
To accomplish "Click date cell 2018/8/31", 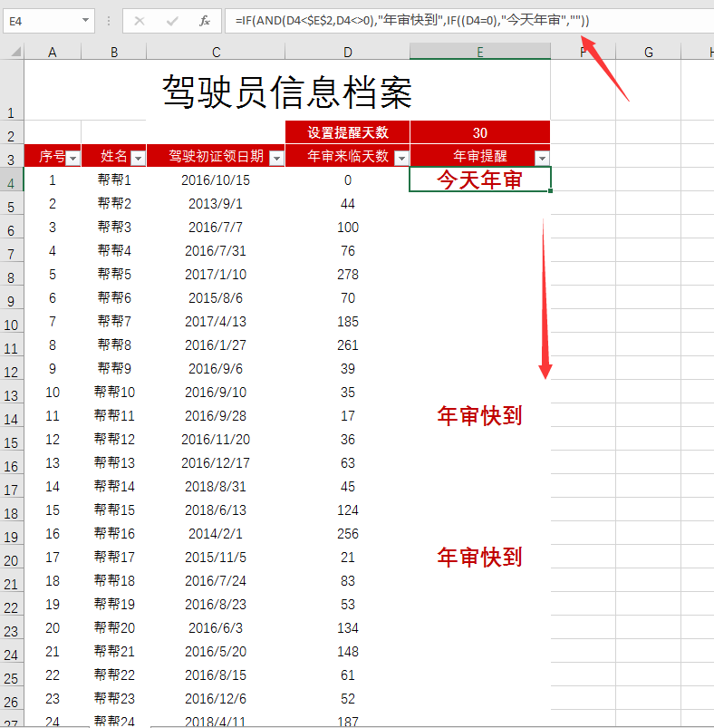I will [216, 486].
